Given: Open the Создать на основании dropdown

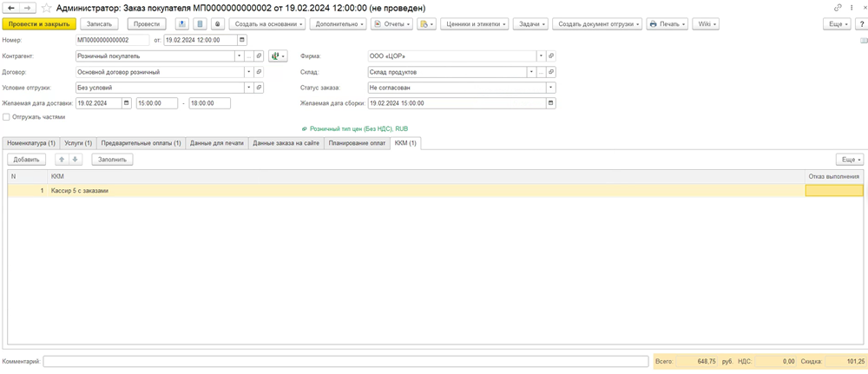Looking at the screenshot, I should [x=266, y=24].
